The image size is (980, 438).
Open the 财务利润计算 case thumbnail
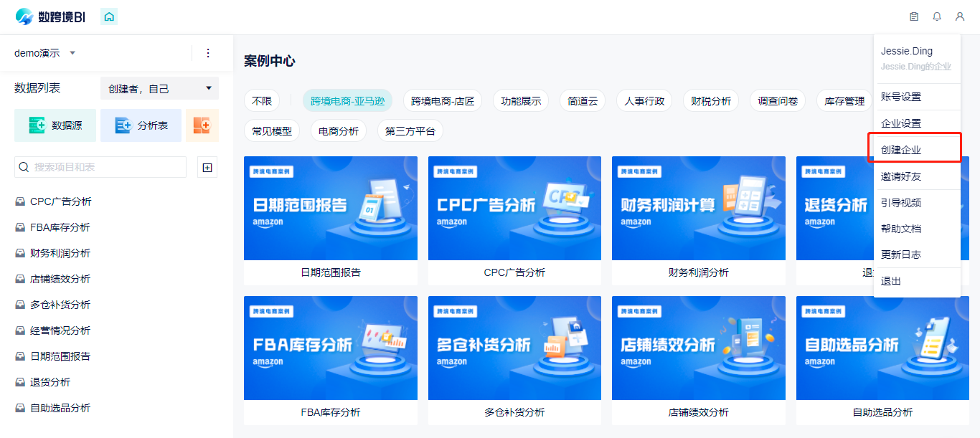tap(699, 209)
